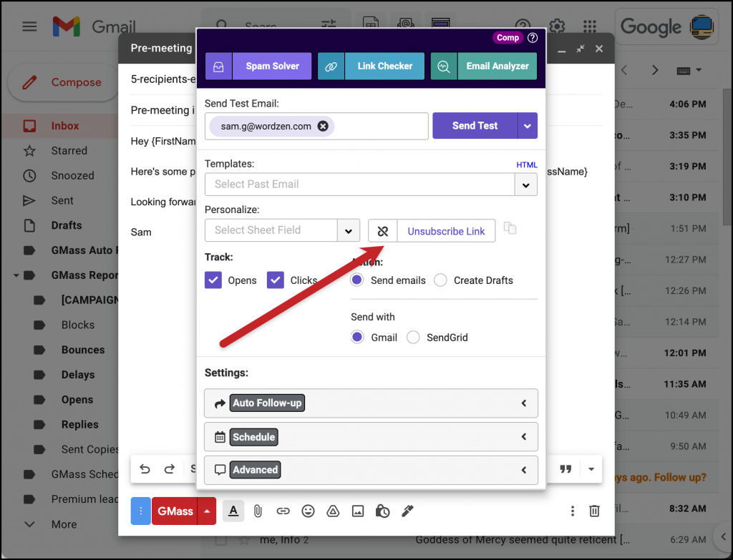Discard the draft via the trash icon
Image resolution: width=733 pixels, height=560 pixels.
[594, 511]
